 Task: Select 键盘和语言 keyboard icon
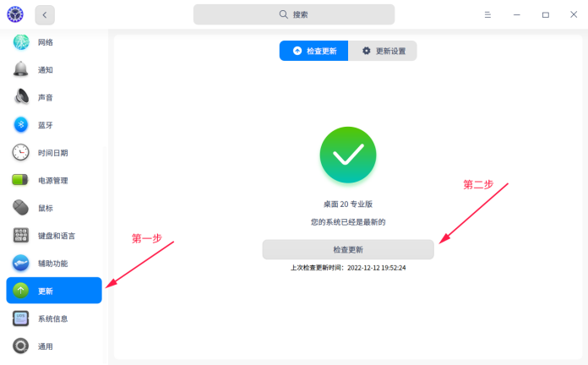[21, 236]
